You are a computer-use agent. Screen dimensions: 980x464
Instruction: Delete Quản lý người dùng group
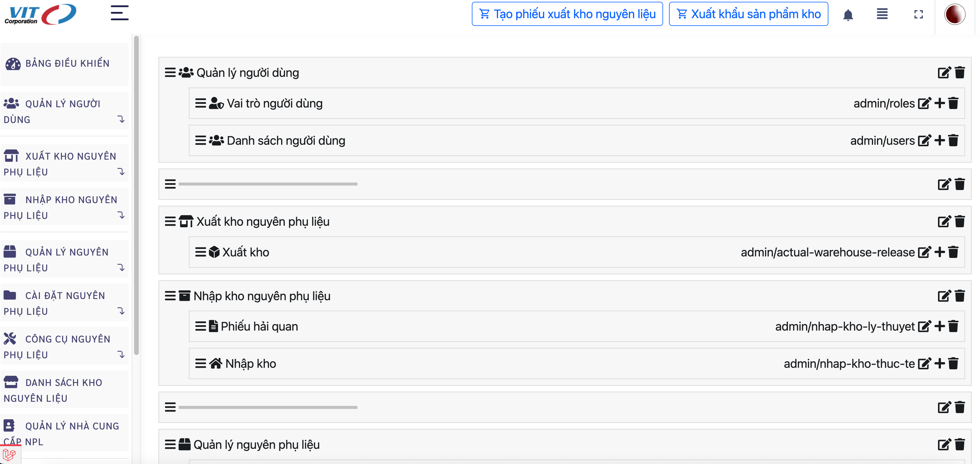coord(960,73)
